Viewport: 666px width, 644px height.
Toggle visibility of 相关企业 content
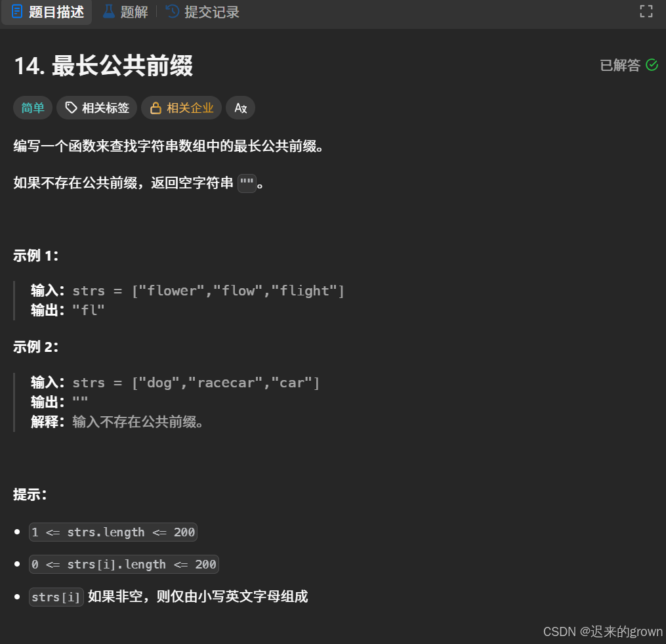click(181, 107)
